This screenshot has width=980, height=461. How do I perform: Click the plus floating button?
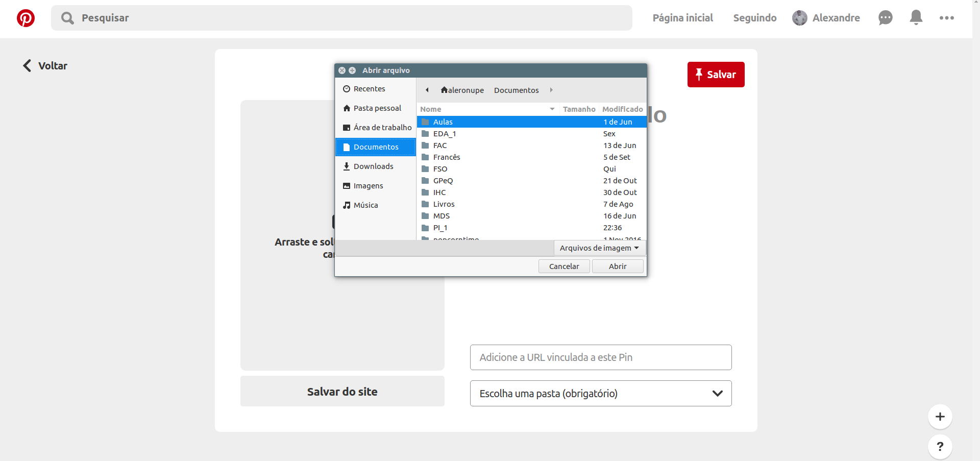tap(940, 417)
